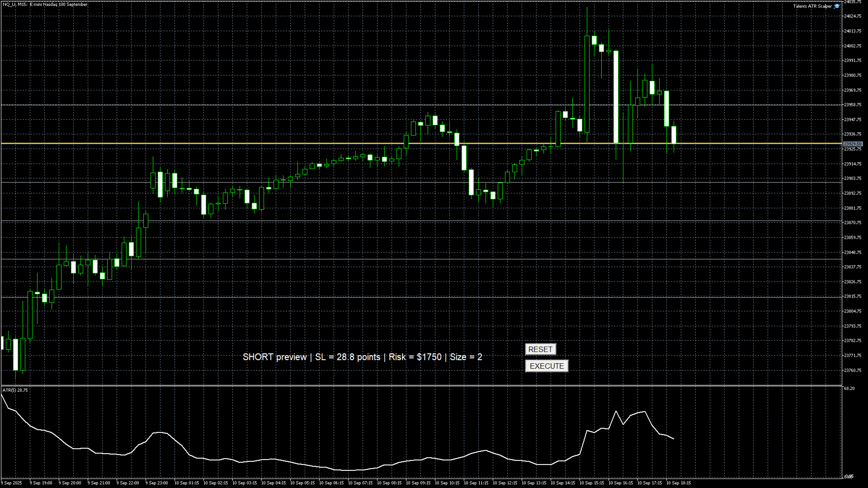Click the 68.20 ATR scale label

(x=849, y=388)
